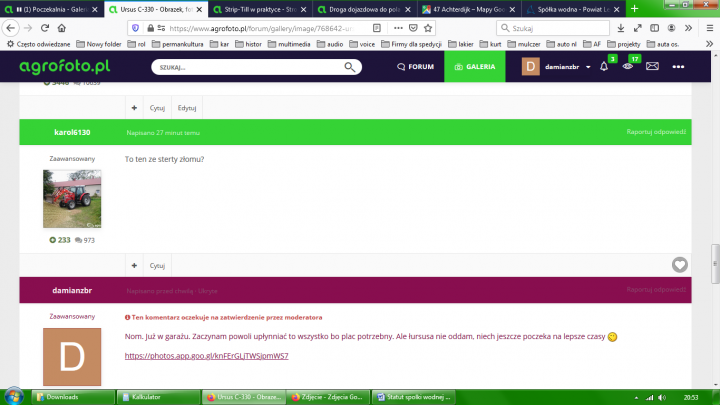This screenshot has width=720, height=405.
Task: Open the messages envelope icon
Action: pyautogui.click(x=652, y=67)
